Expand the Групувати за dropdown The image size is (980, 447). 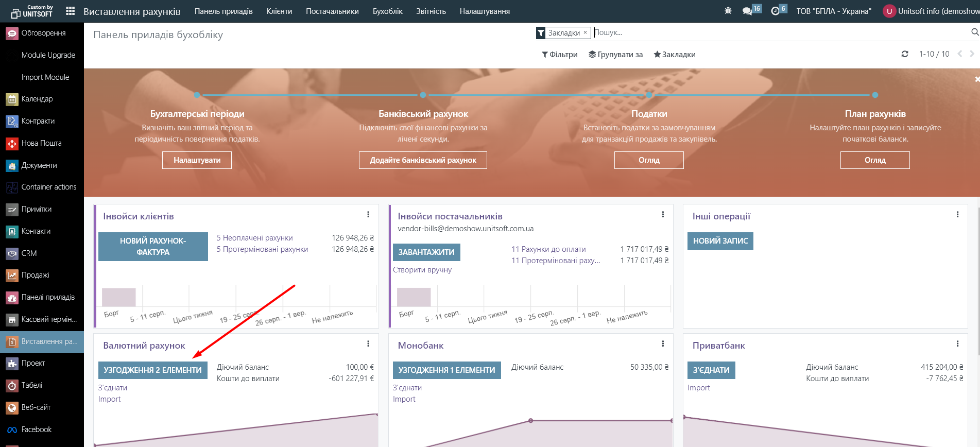point(615,55)
